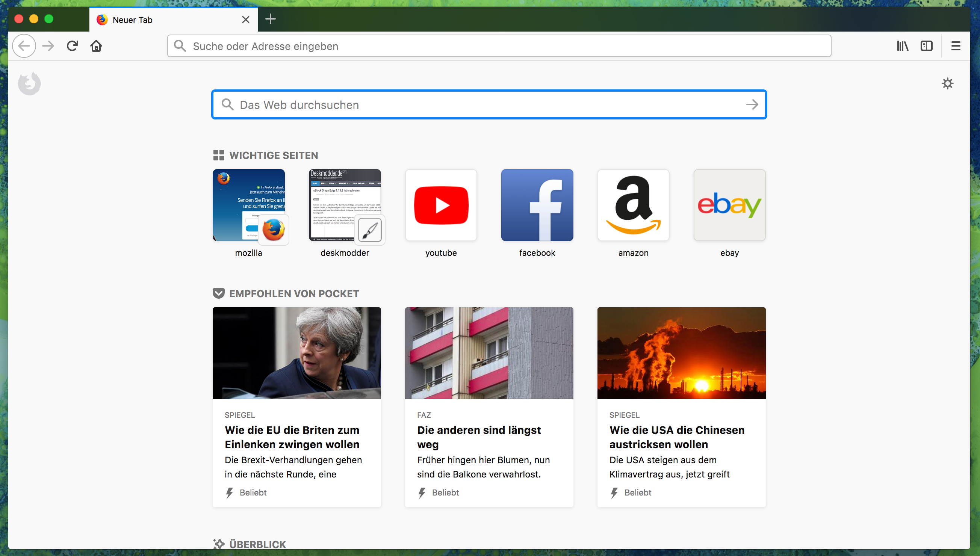
Task: Focus the address bar field
Action: pyautogui.click(x=499, y=46)
